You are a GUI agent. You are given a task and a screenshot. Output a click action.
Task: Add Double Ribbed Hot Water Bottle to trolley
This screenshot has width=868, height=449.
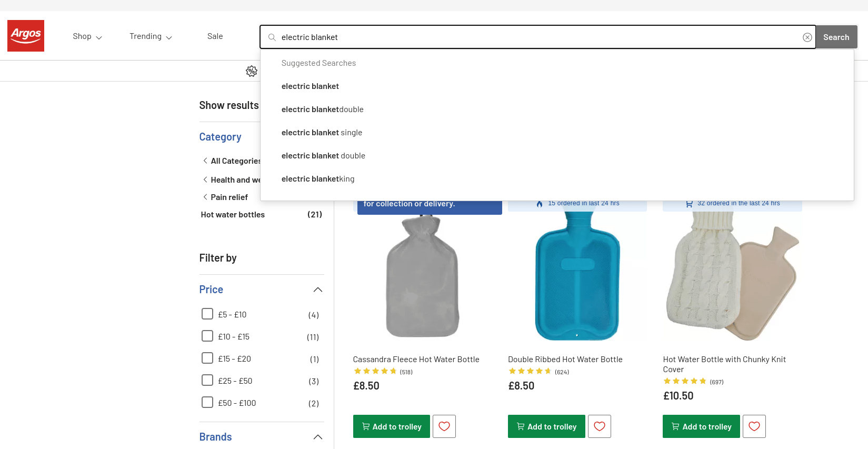point(546,426)
